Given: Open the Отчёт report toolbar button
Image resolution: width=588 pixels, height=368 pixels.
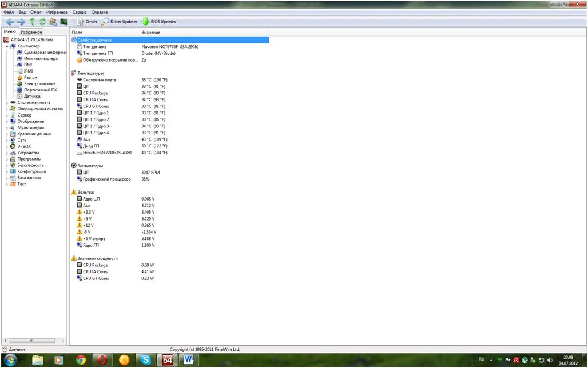Looking at the screenshot, I should [87, 22].
